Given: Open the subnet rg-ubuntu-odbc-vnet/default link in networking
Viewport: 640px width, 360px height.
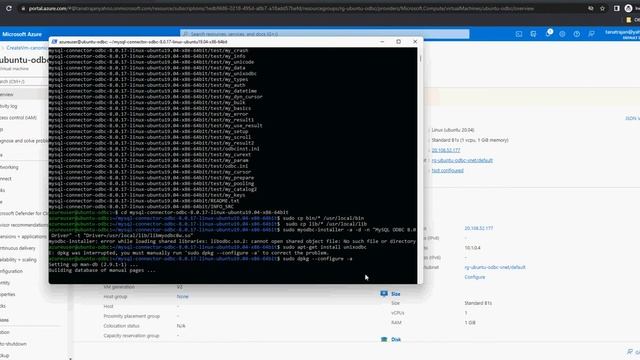Looking at the screenshot, I should tap(495, 267).
